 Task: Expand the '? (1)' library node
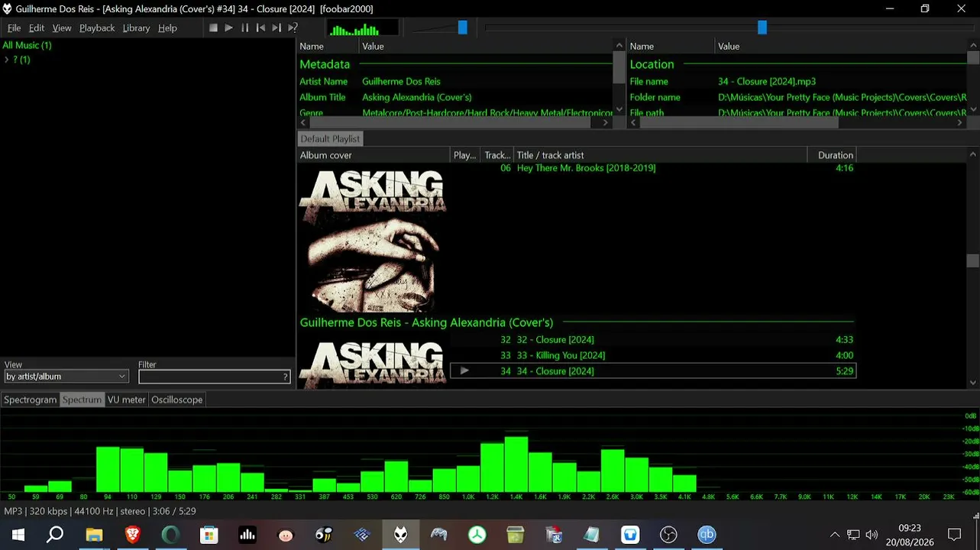(7, 60)
